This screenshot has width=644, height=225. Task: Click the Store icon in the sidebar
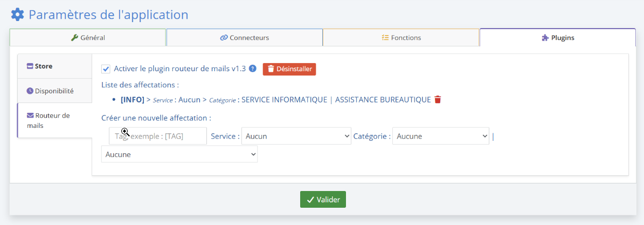(30, 66)
